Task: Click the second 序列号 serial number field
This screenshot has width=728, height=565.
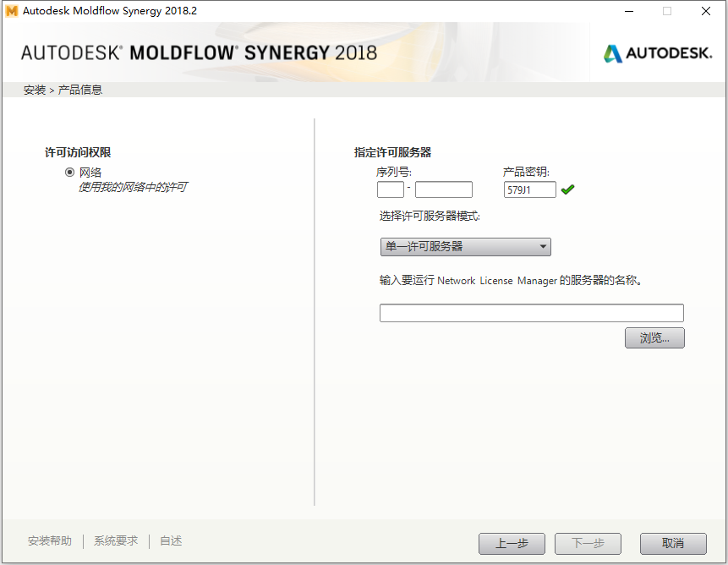Action: (443, 189)
